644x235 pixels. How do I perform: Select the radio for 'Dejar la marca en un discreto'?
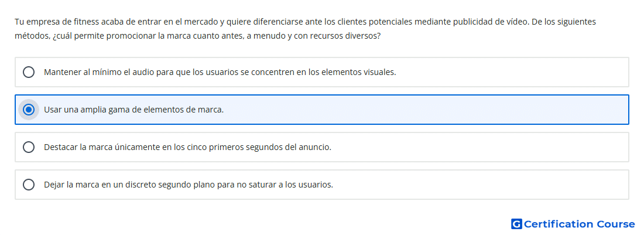pos(29,185)
